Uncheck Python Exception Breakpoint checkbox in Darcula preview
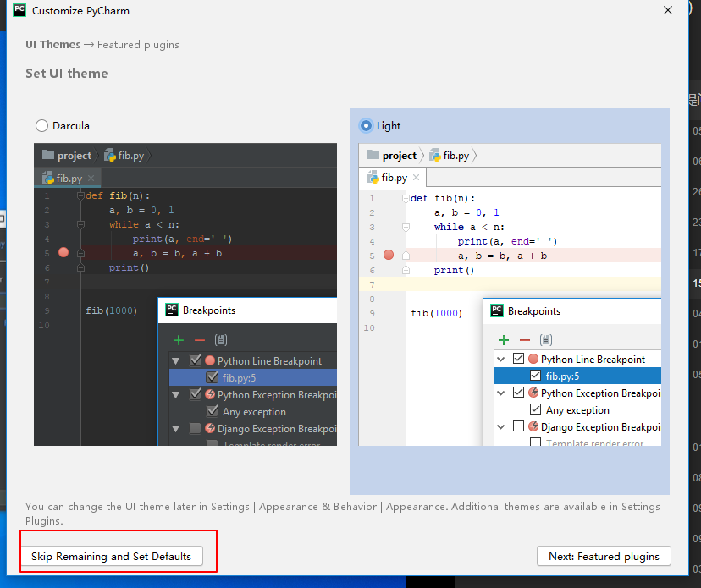Screen dimensions: 701x588 pos(196,394)
